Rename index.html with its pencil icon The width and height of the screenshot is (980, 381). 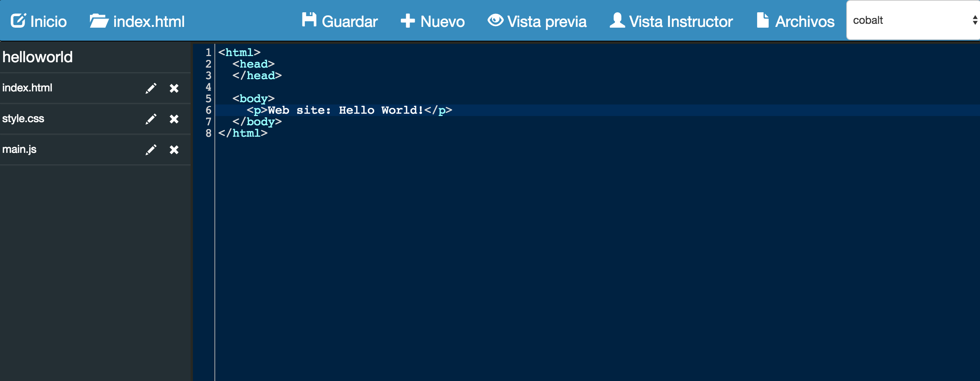tap(151, 88)
